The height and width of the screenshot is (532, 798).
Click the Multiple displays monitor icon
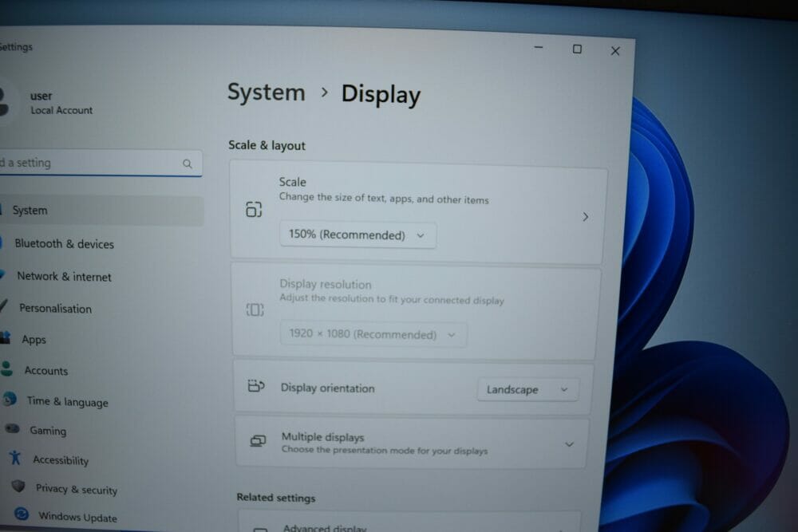[258, 441]
